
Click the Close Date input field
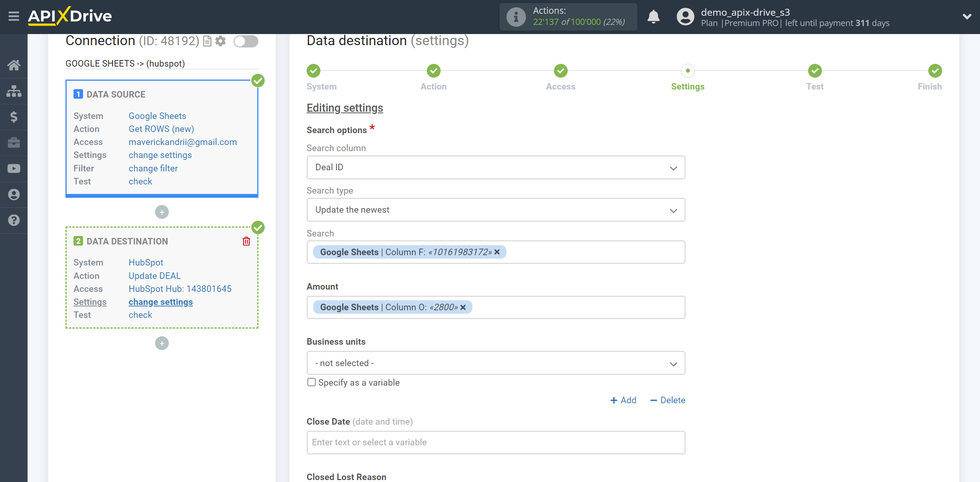coord(496,442)
